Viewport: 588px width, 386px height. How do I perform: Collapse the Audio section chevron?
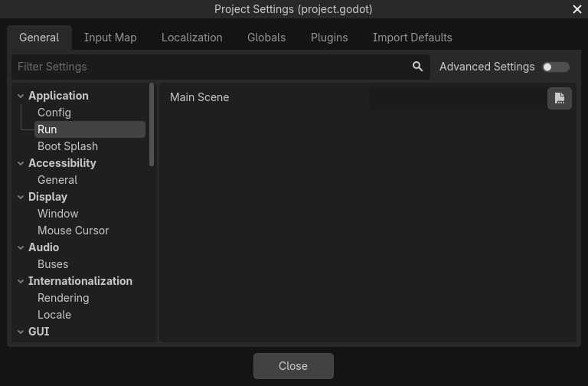click(21, 247)
